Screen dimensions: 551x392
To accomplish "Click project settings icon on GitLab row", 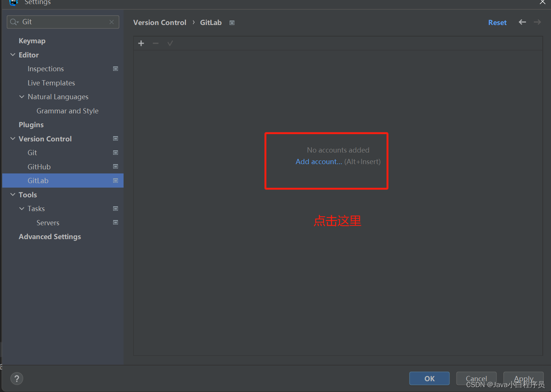I will point(116,181).
